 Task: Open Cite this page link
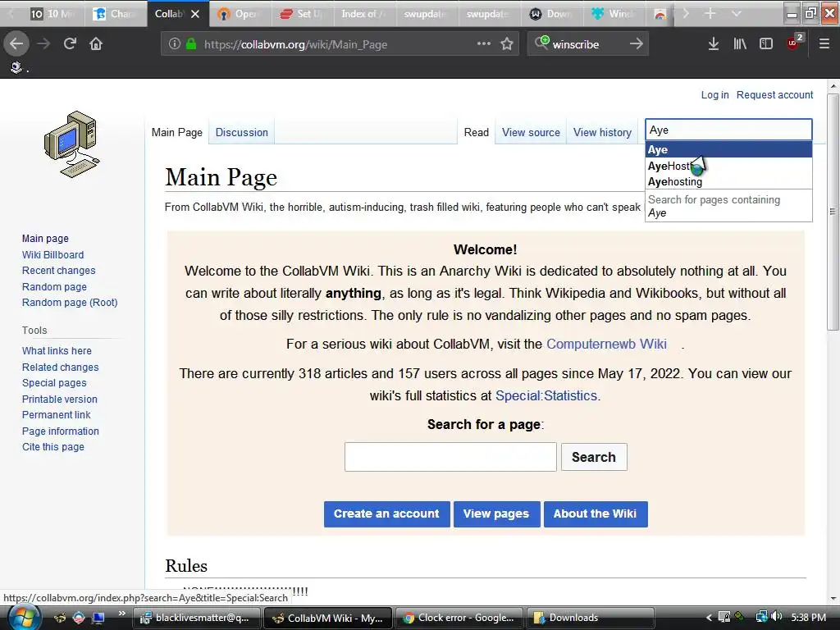click(x=53, y=447)
